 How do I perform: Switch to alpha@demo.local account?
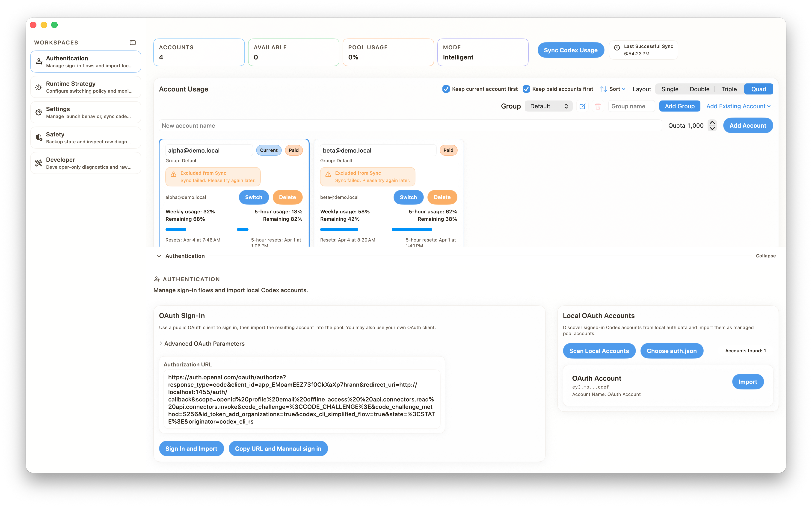[254, 197]
